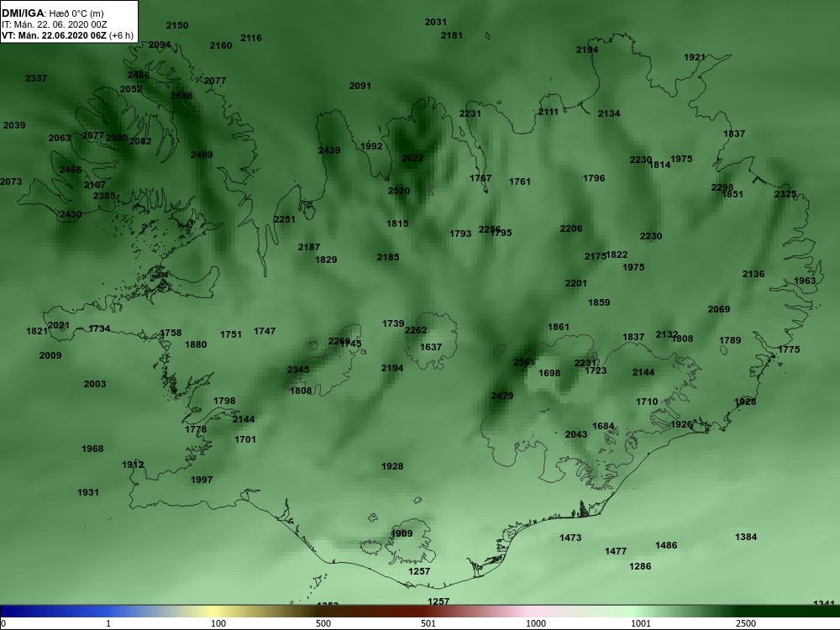The height and width of the screenshot is (630, 840).
Task: Click the map value 2345
Action: pyautogui.click(x=298, y=370)
